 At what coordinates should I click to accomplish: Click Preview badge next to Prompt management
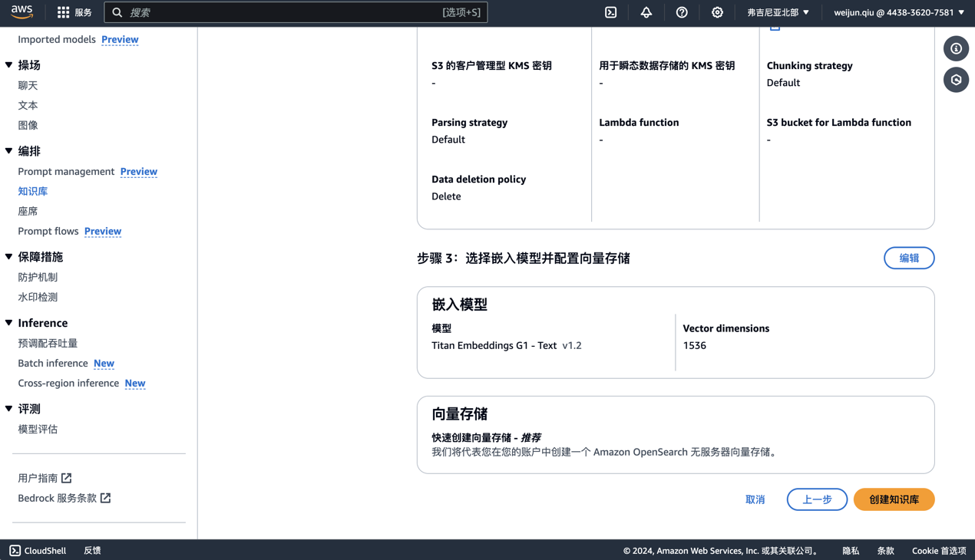tap(139, 171)
